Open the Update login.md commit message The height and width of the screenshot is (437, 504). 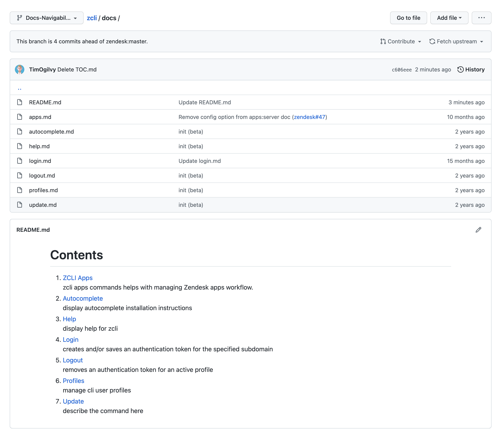tap(199, 161)
